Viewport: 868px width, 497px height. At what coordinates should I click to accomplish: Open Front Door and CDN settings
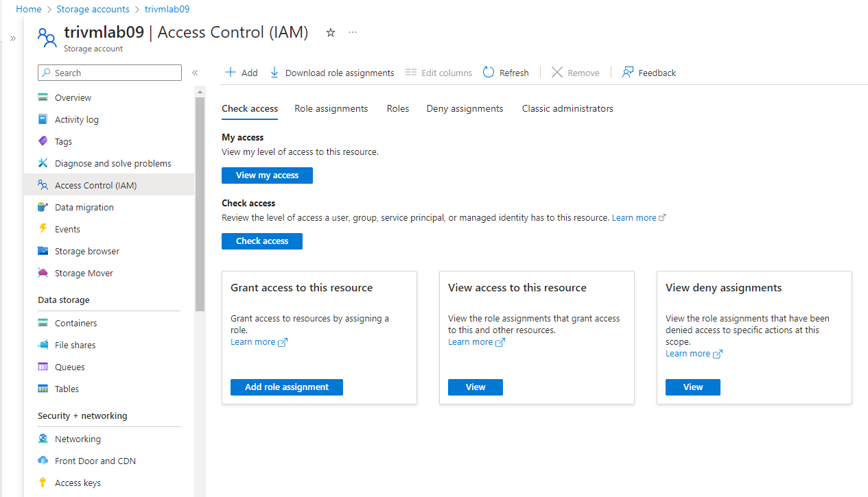(x=95, y=461)
